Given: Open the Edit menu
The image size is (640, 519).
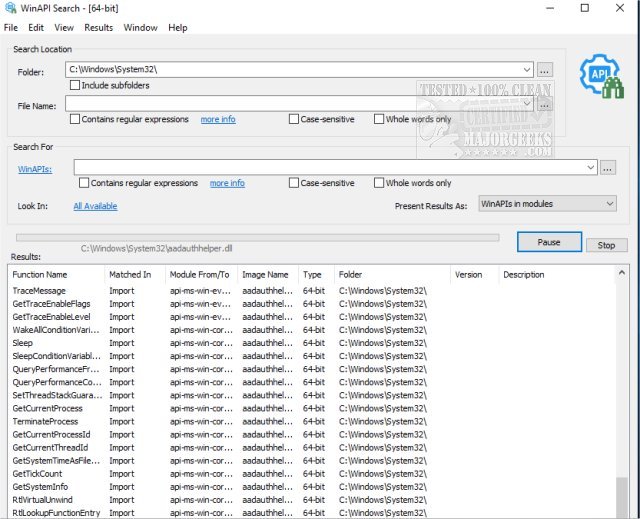Looking at the screenshot, I should click(36, 28).
